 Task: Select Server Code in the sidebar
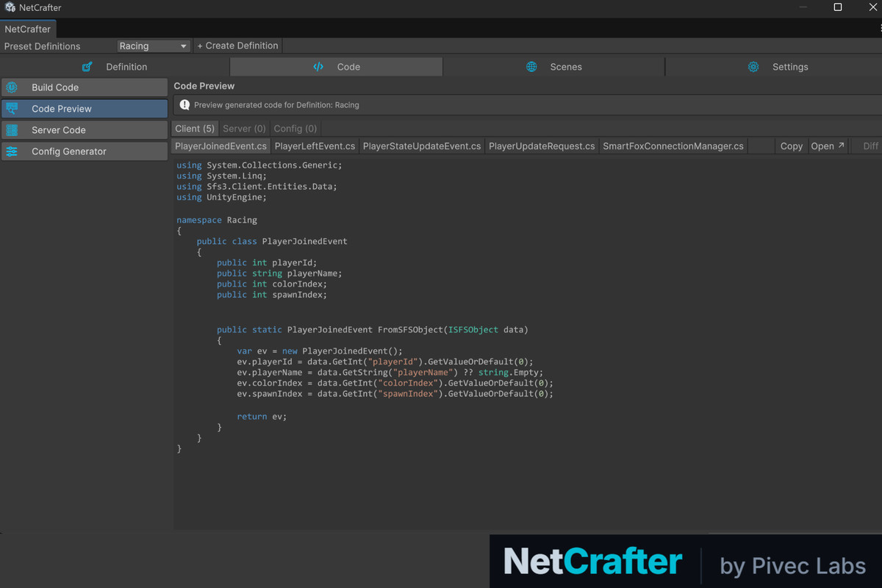tap(85, 130)
